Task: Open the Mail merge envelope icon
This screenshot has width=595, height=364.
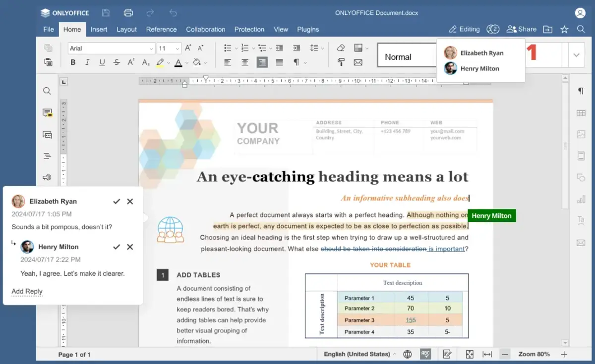Action: pyautogui.click(x=358, y=62)
